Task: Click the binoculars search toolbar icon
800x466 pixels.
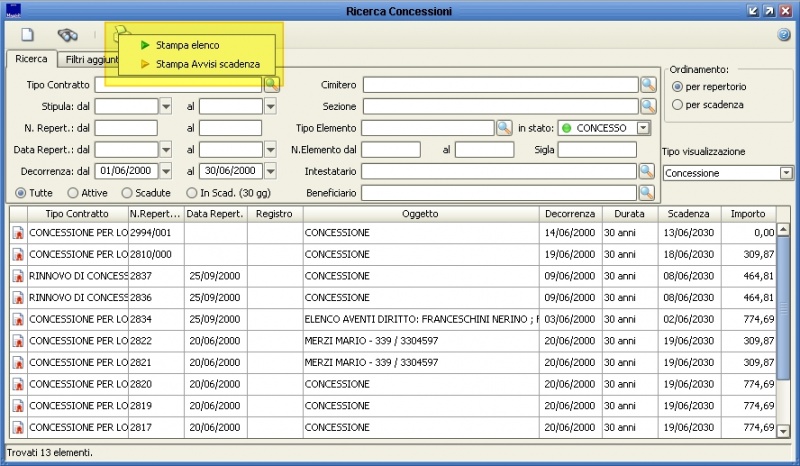Action: click(x=67, y=34)
